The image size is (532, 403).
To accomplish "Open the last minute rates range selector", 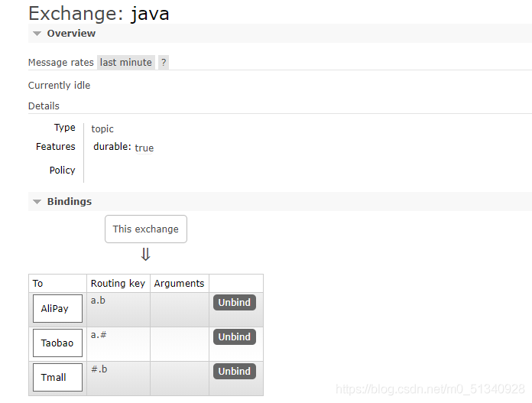I will [126, 63].
